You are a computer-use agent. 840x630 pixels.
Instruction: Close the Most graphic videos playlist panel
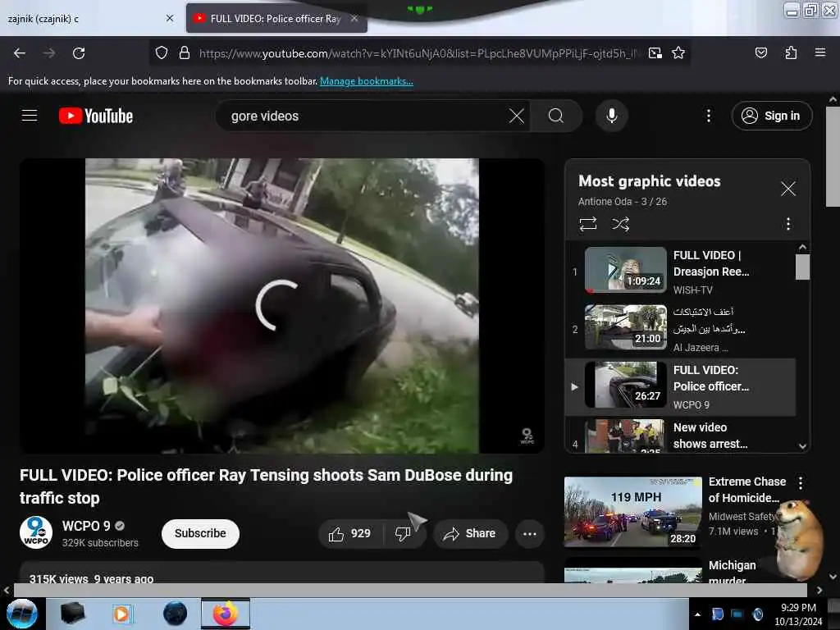click(787, 189)
